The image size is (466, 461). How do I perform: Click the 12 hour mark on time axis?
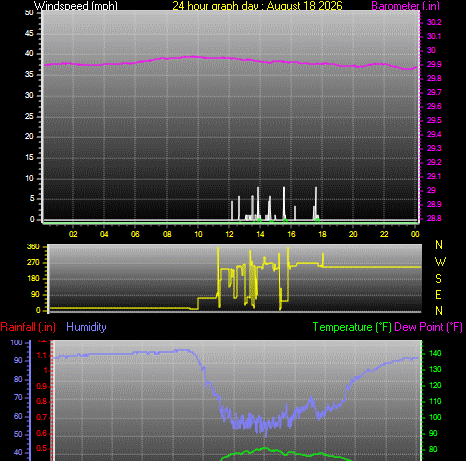coord(229,234)
